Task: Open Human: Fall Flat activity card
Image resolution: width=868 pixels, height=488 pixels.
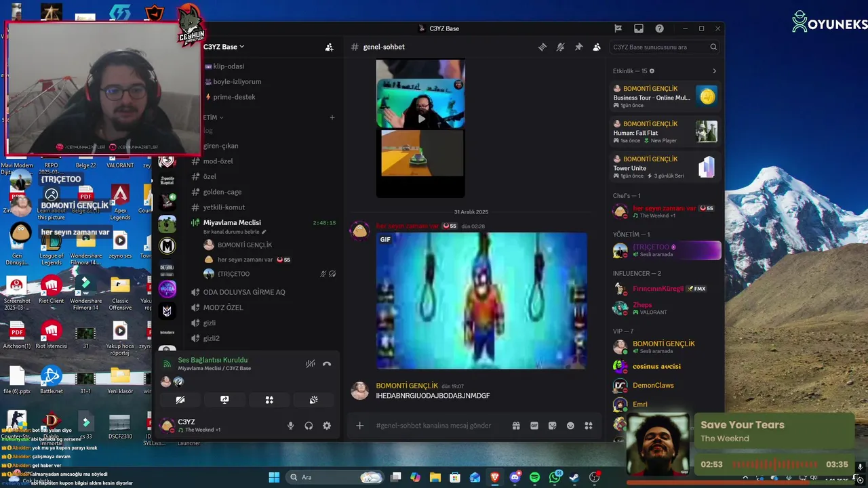Action: point(665,132)
